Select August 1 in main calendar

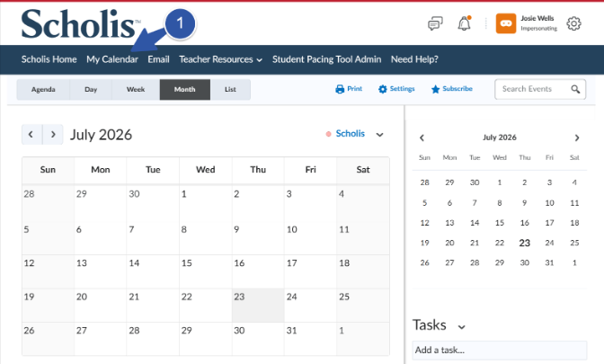[363, 339]
